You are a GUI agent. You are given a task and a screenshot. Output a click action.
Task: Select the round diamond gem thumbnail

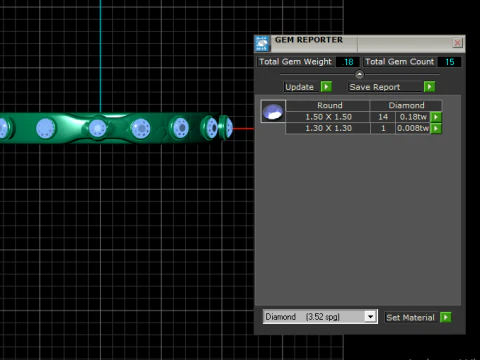pos(273,111)
